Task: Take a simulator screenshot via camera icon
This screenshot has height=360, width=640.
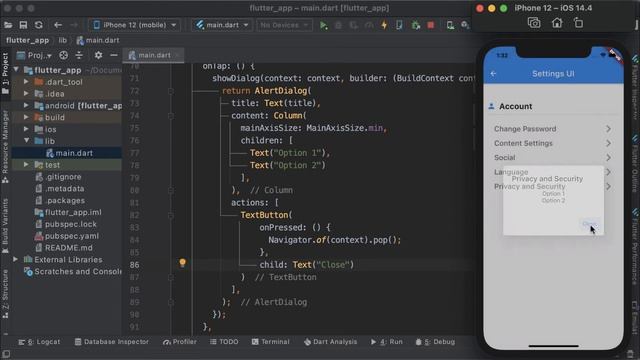Action: (x=533, y=23)
